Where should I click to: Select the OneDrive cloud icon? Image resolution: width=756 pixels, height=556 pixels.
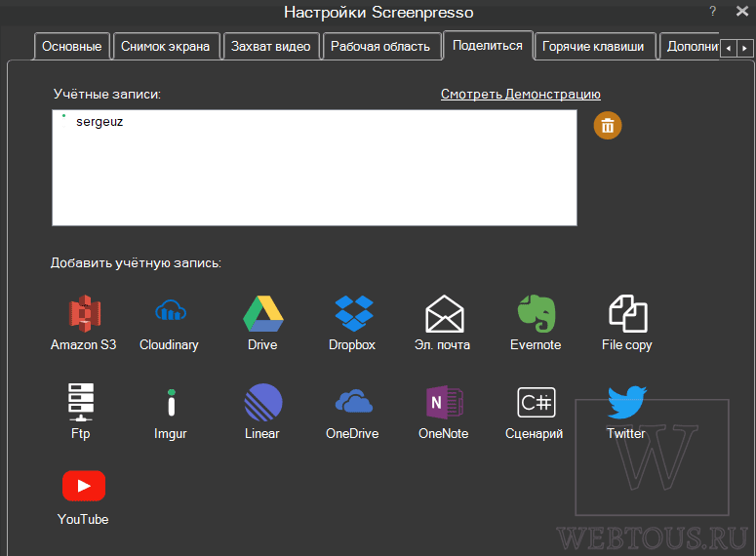click(353, 401)
